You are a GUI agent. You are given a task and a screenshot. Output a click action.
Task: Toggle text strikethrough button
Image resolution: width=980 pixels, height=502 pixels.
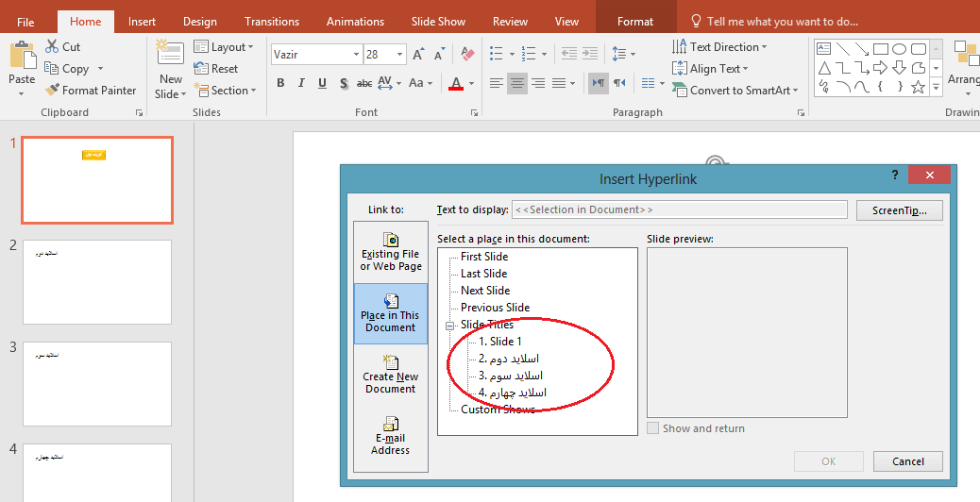363,84
